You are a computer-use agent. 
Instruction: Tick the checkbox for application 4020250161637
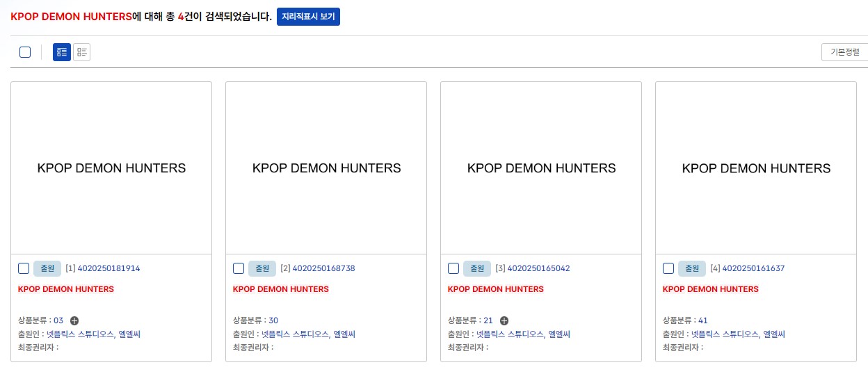click(668, 268)
